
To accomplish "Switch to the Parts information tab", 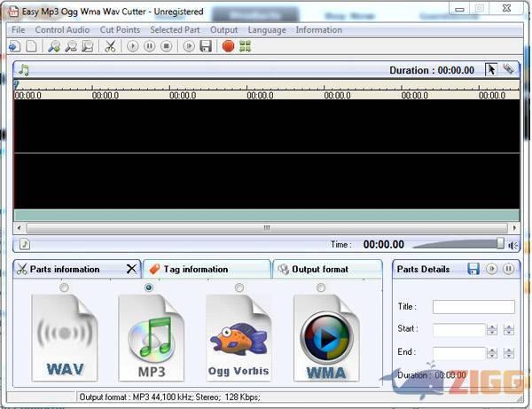I will tap(76, 269).
